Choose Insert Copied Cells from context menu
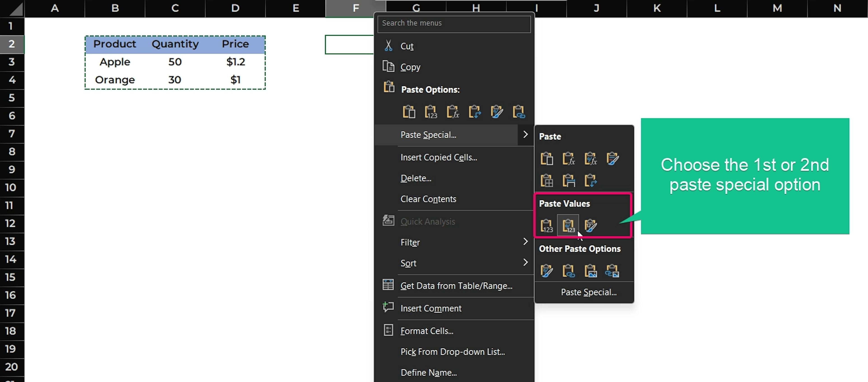Viewport: 868px width, 382px height. tap(438, 157)
